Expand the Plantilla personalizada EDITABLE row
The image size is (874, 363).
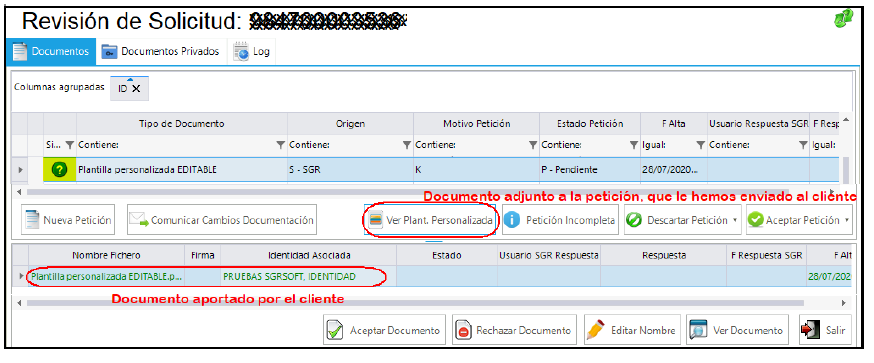(21, 170)
